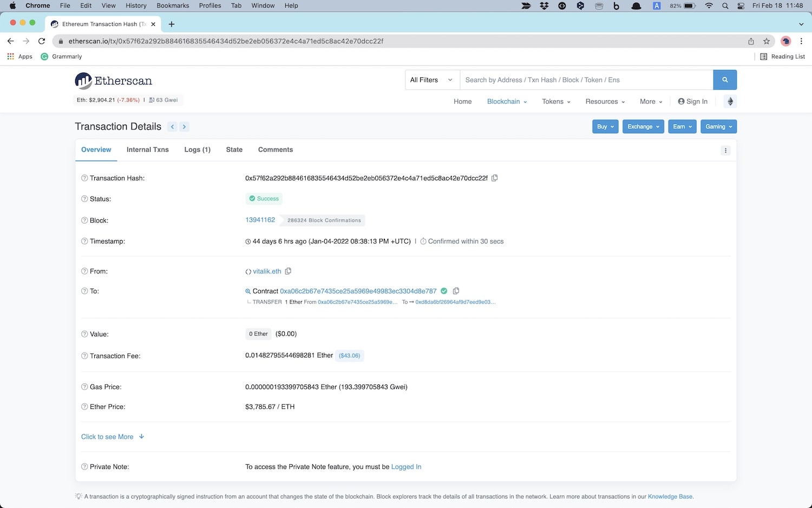Screen dimensions: 812x508
Task: Open the Buy dropdown button
Action: (x=605, y=127)
